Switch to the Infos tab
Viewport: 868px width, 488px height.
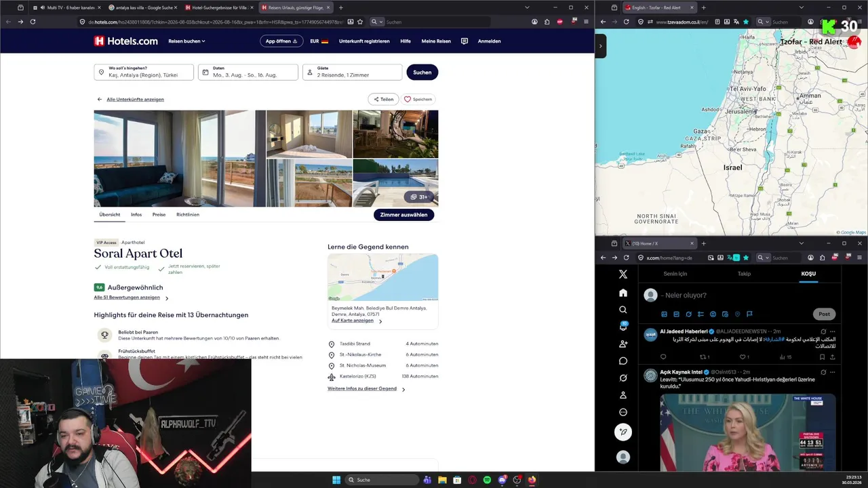tap(136, 214)
